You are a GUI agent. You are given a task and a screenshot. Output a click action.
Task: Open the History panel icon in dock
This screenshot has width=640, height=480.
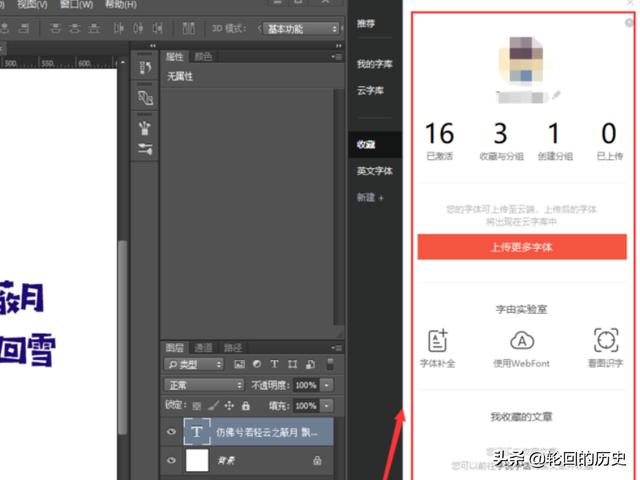pos(145,68)
